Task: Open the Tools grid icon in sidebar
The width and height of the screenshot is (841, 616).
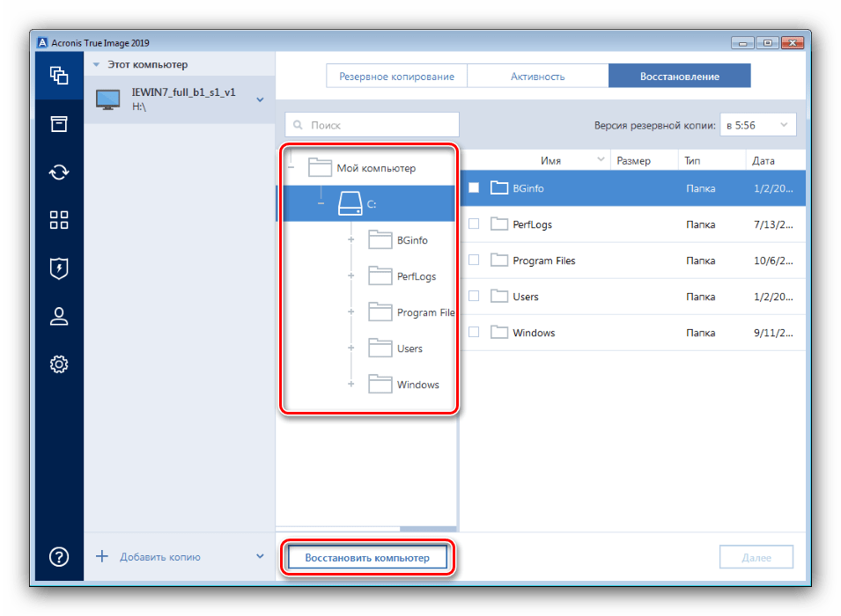Action: click(59, 220)
